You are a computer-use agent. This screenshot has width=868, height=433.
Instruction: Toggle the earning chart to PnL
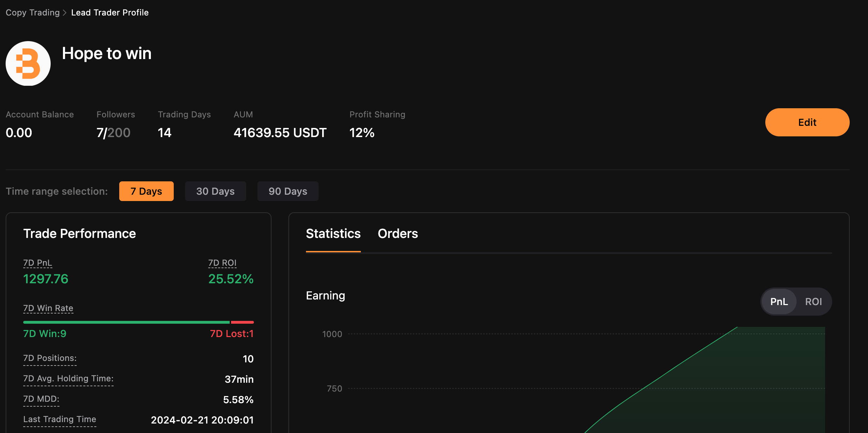point(779,302)
